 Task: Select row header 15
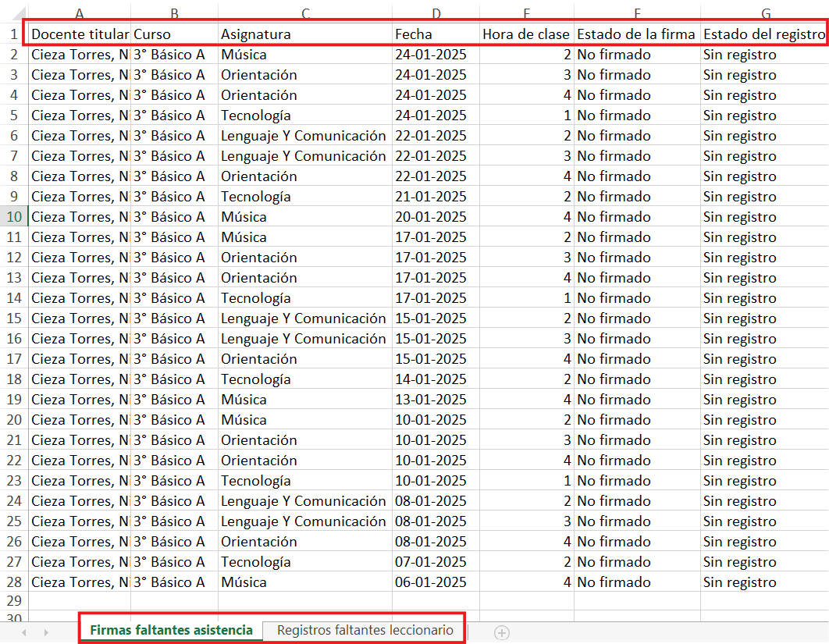point(14,318)
